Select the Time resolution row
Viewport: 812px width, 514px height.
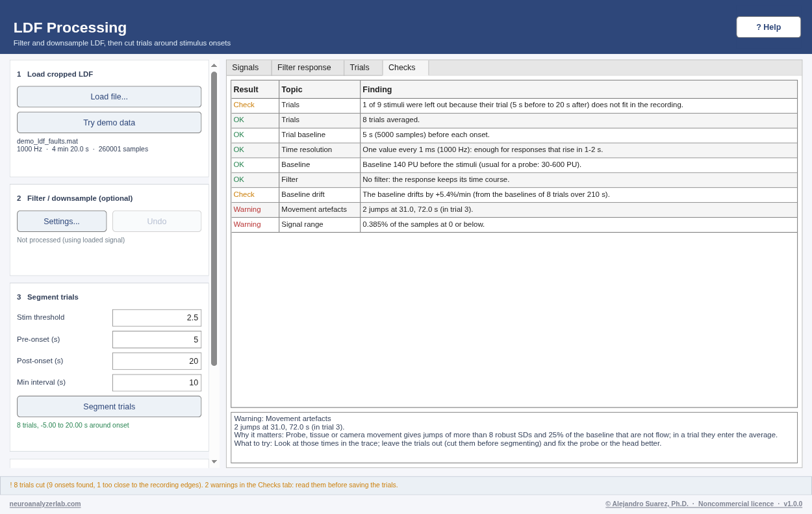tap(514, 150)
